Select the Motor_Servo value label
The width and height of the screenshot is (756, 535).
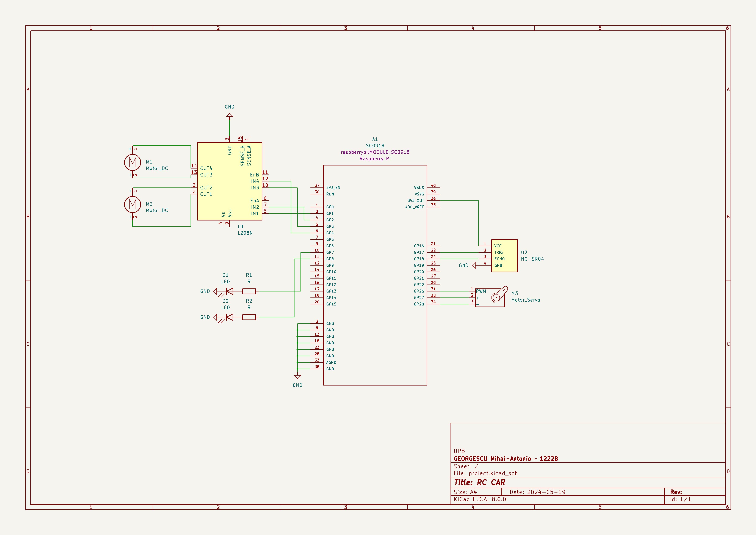[526, 300]
